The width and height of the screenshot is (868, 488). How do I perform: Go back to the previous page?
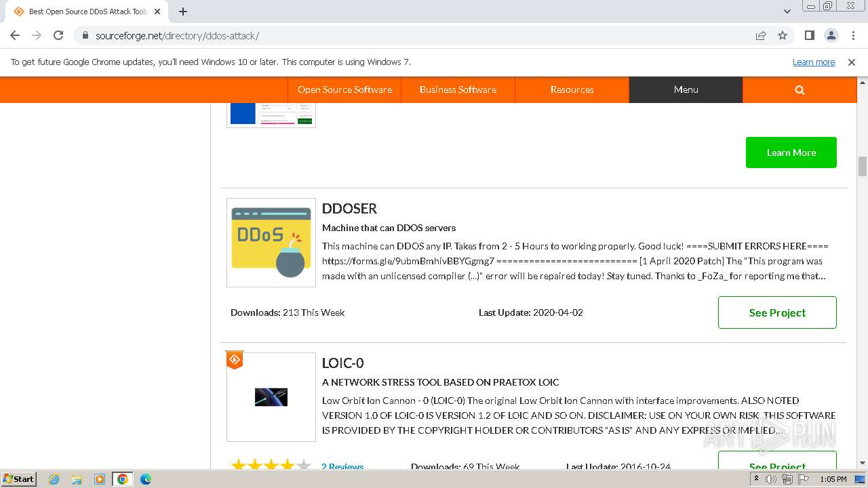(x=15, y=35)
